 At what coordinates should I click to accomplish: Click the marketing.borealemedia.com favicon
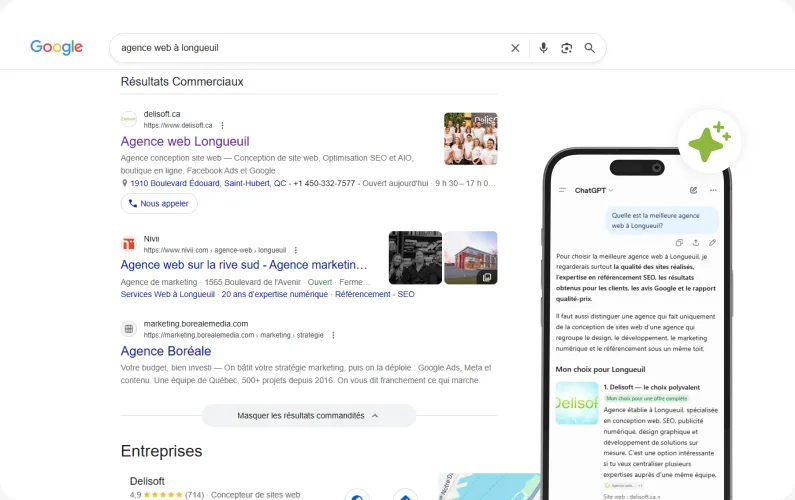129,329
